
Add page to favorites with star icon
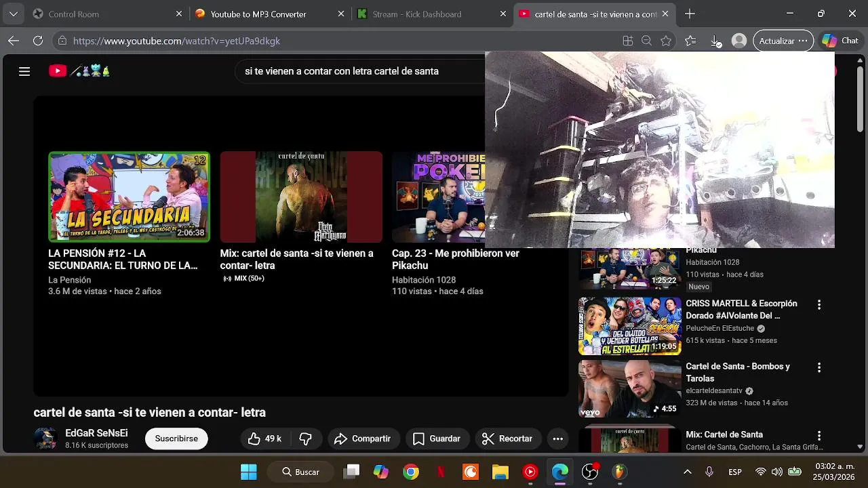[x=666, y=41]
